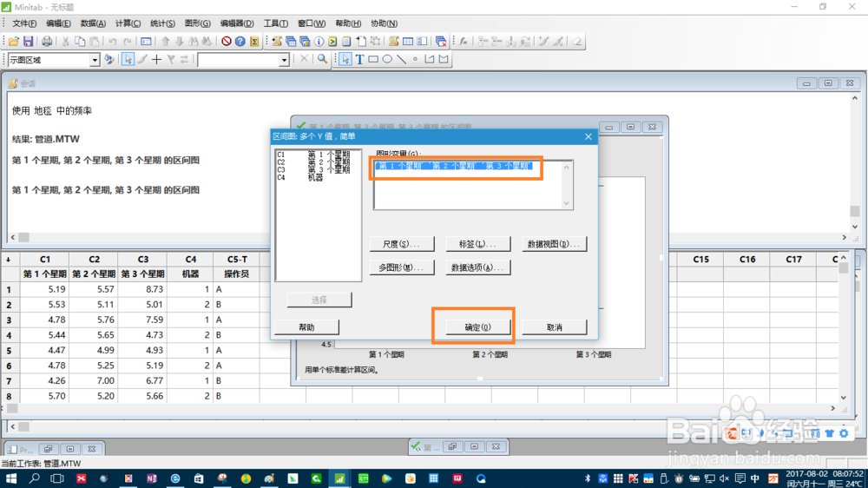Click the Close All Graphs icon
This screenshot has width=868, height=488.
pos(441,42)
